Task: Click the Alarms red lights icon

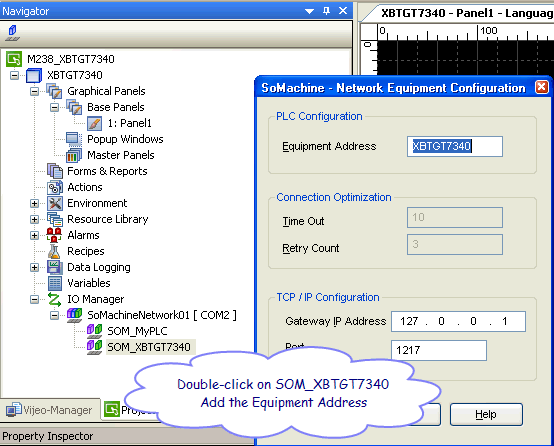Action: pyautogui.click(x=54, y=235)
